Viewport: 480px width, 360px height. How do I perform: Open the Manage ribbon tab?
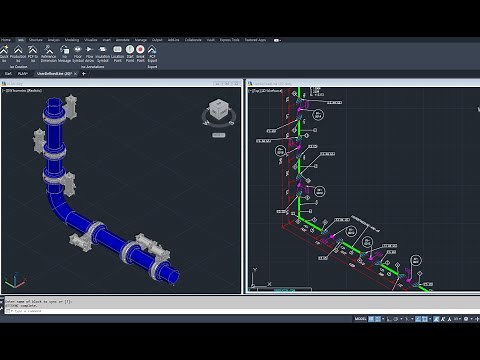point(141,40)
